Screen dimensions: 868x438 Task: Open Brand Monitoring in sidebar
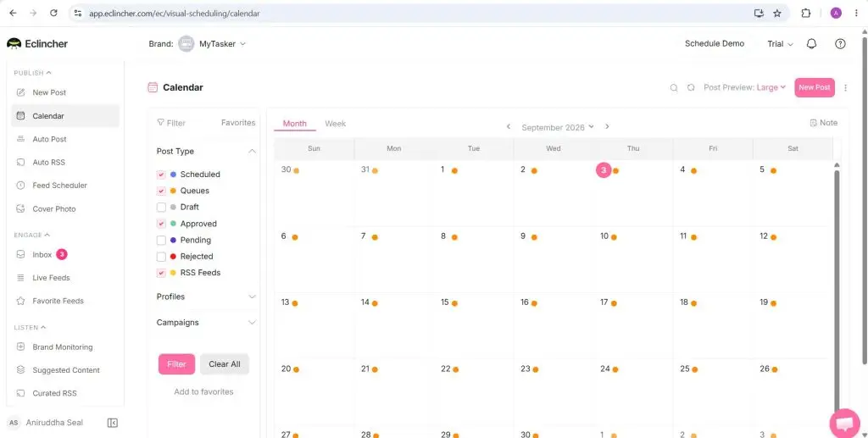[x=64, y=347]
